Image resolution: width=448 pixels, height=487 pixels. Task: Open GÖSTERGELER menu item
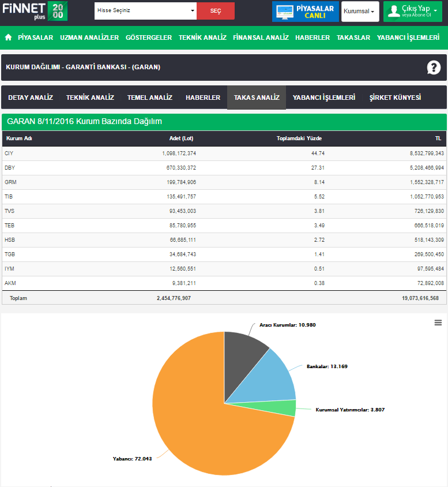point(149,38)
